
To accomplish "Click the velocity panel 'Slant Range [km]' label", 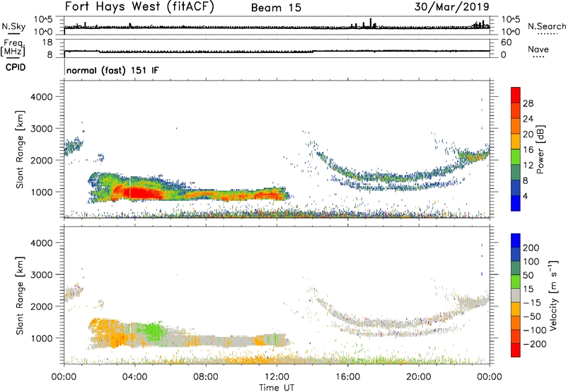I will [x=20, y=295].
